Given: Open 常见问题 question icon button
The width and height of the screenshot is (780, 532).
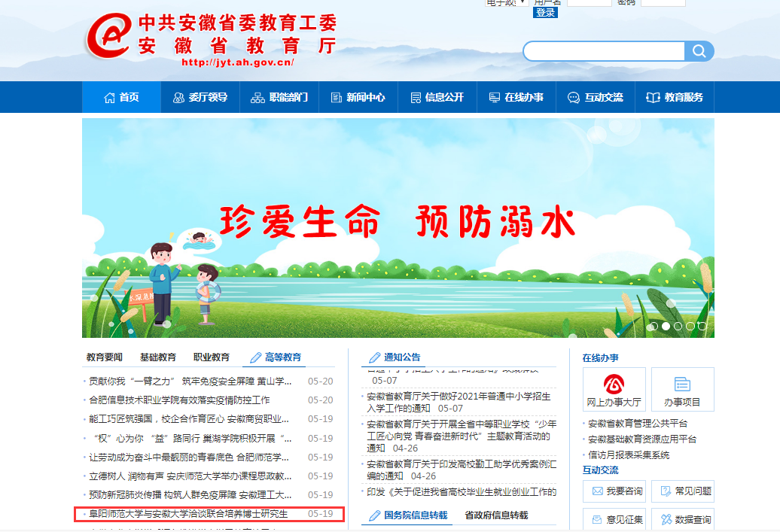Looking at the screenshot, I should (682, 491).
